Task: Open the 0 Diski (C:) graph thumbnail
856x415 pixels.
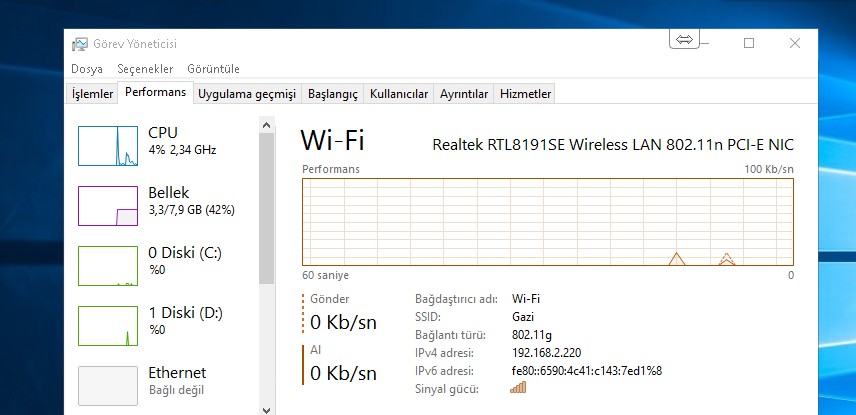Action: pos(108,266)
